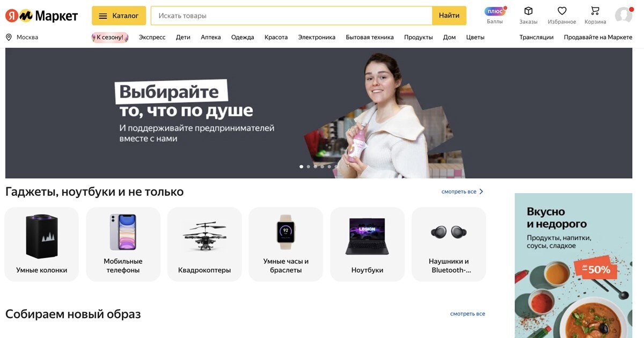644x338 pixels.
Task: Open the Электроника category in navigation
Action: pos(317,37)
